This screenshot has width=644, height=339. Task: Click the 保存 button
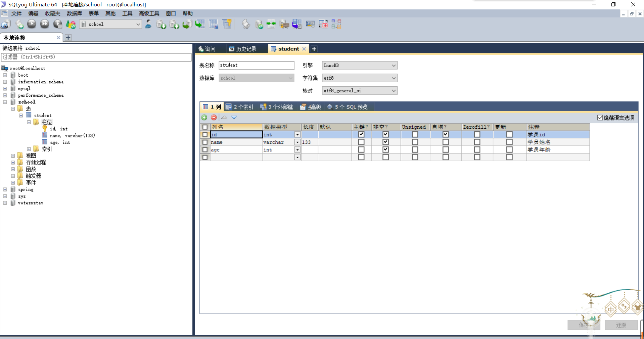584,325
